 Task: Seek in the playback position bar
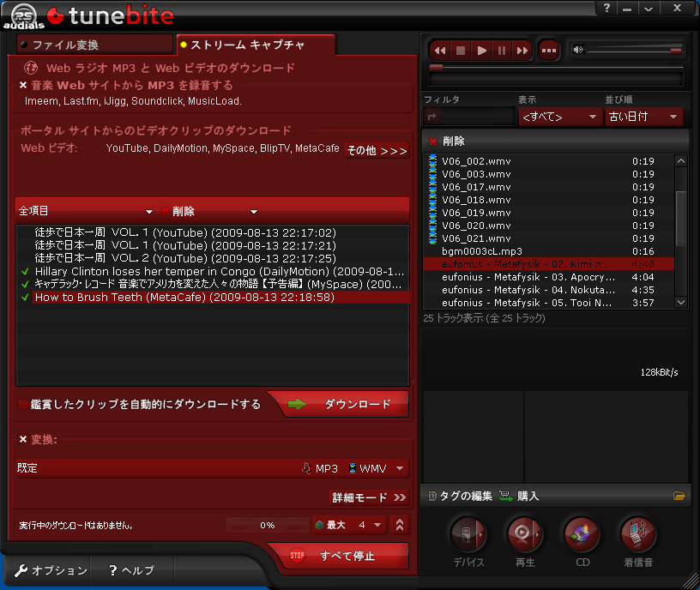[556, 68]
